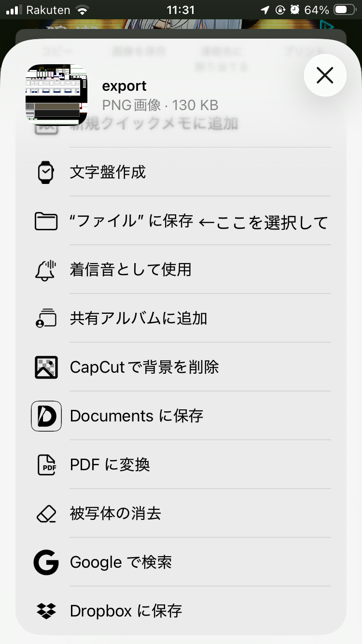Select Google で検索 action

tap(121, 562)
